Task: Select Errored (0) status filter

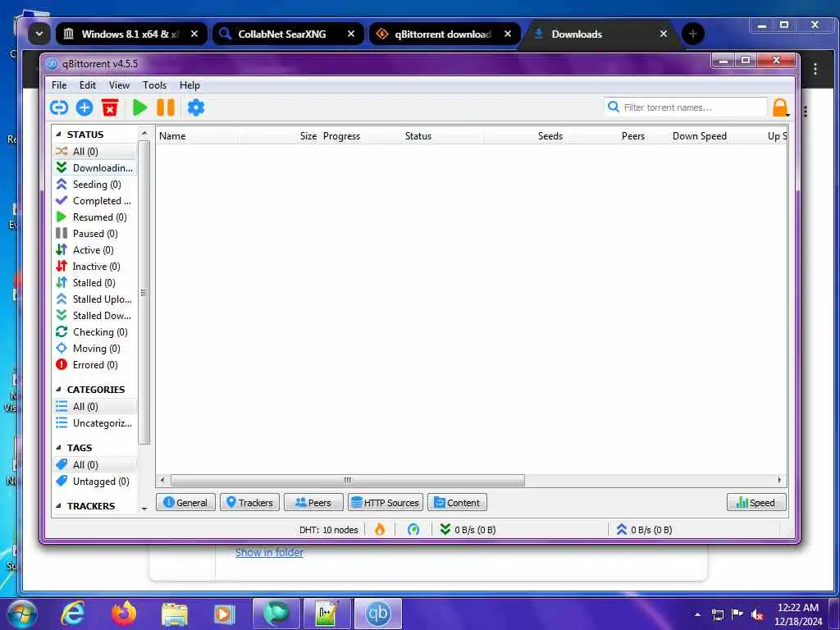Action: point(95,365)
